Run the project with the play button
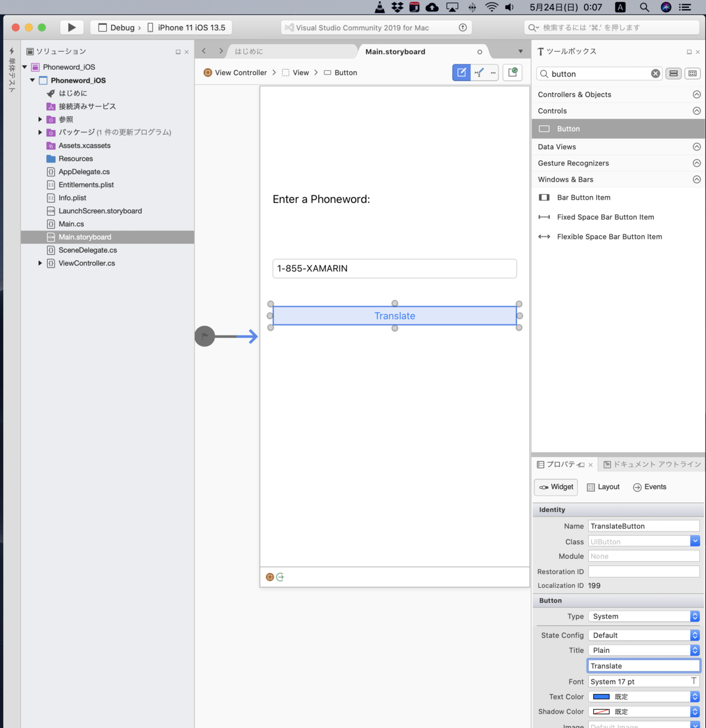 click(72, 27)
